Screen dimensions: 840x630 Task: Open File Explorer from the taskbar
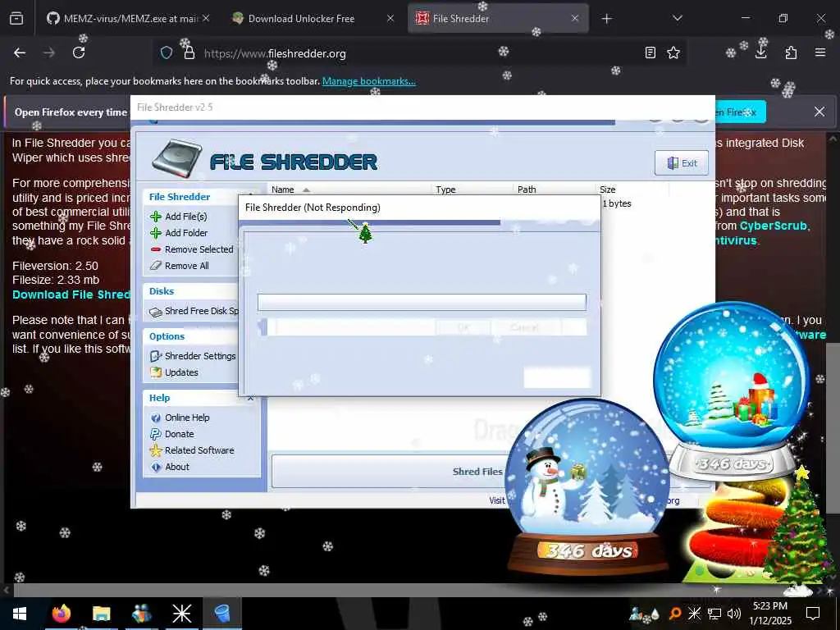(101, 614)
